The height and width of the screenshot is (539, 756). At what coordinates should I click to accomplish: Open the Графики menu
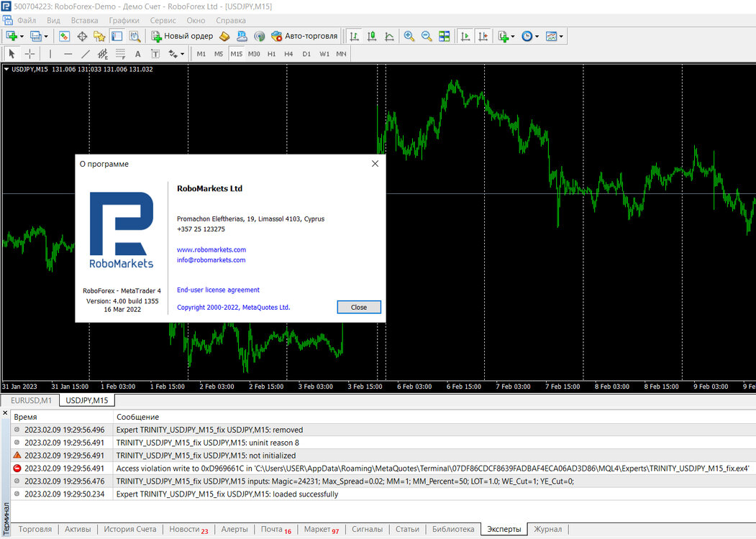point(124,20)
